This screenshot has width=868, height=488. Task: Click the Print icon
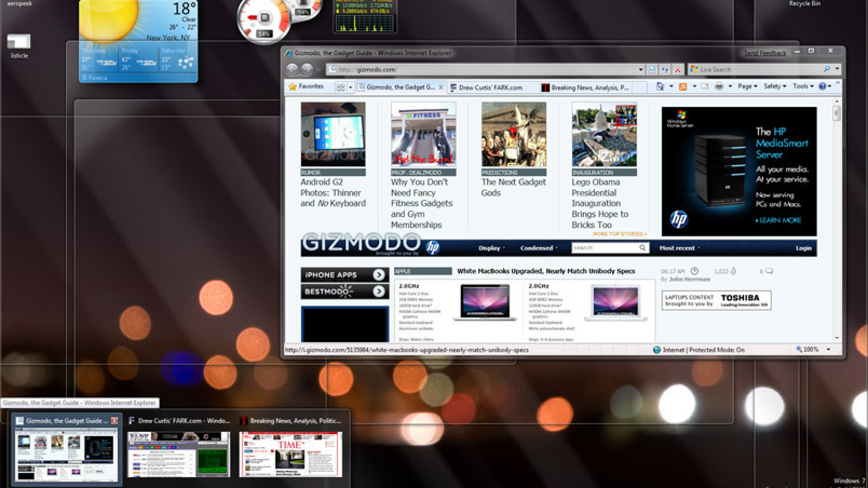(x=719, y=86)
